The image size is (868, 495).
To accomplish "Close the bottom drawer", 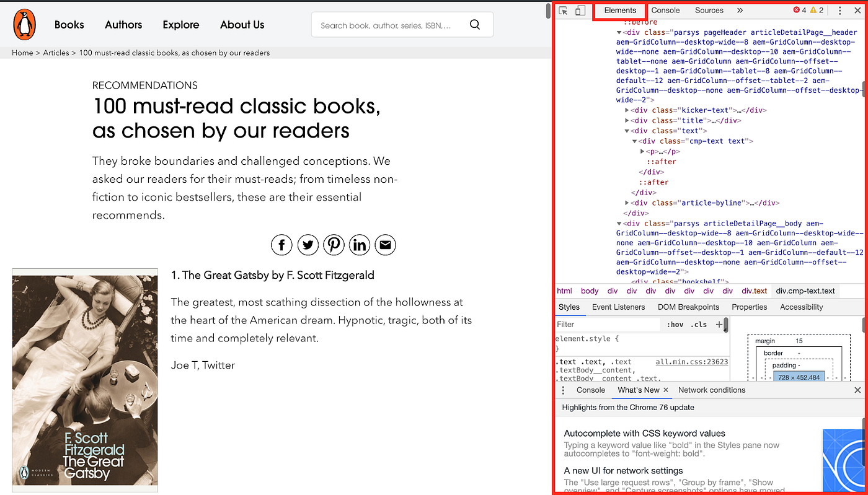I will pos(857,390).
